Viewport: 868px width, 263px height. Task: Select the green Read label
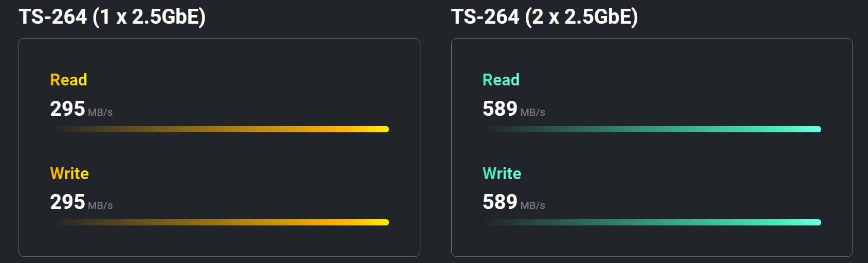pyautogui.click(x=501, y=80)
